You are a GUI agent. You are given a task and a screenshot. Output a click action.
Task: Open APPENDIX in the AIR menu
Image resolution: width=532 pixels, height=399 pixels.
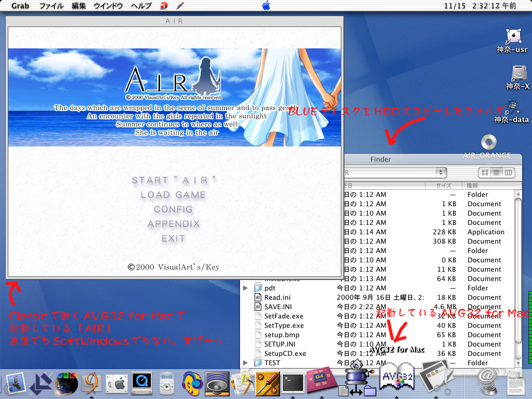pyautogui.click(x=174, y=224)
